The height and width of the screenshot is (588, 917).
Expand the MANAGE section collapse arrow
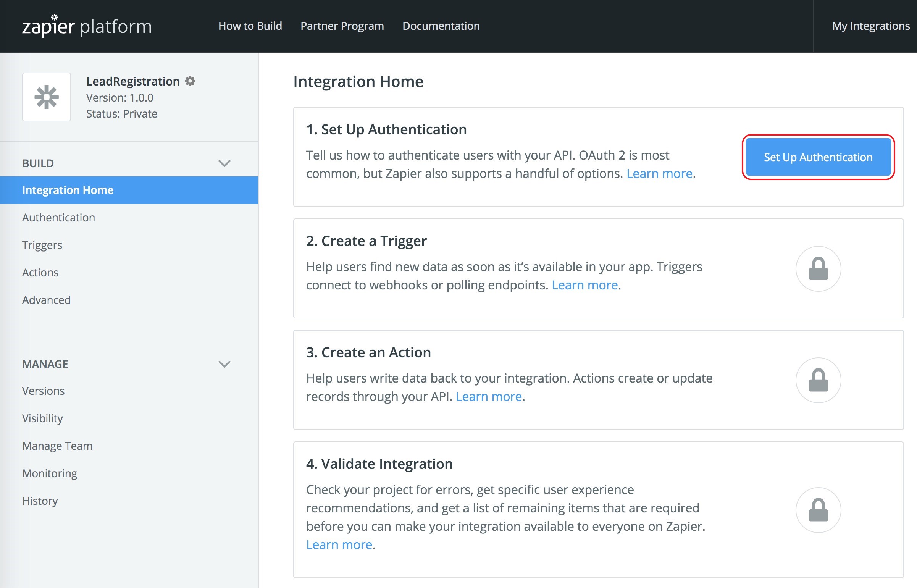[226, 363]
